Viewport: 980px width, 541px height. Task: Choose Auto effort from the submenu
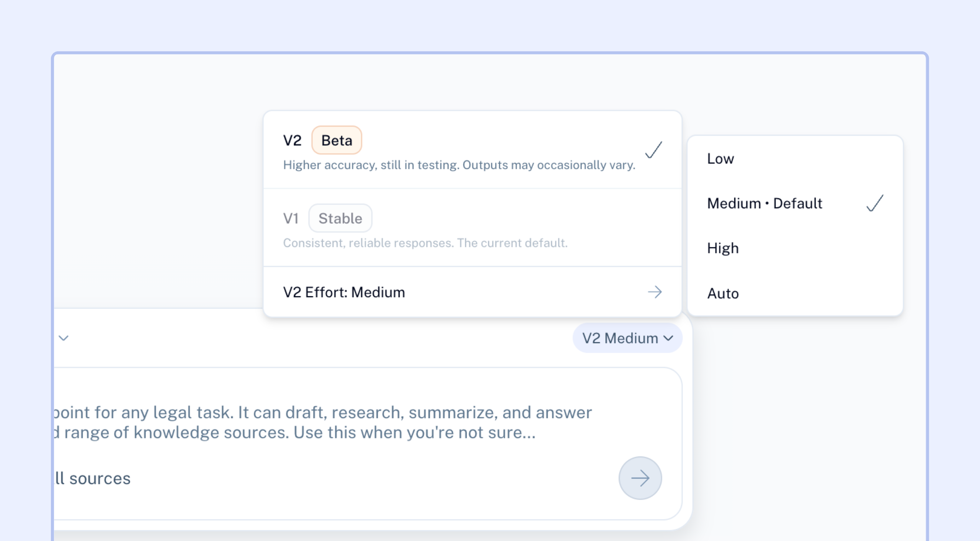click(795, 293)
